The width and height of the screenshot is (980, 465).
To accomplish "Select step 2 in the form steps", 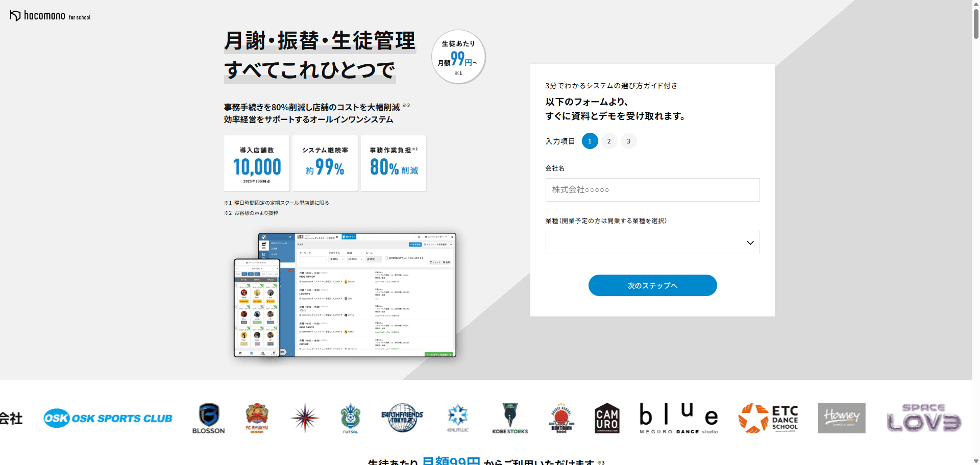I will point(609,141).
